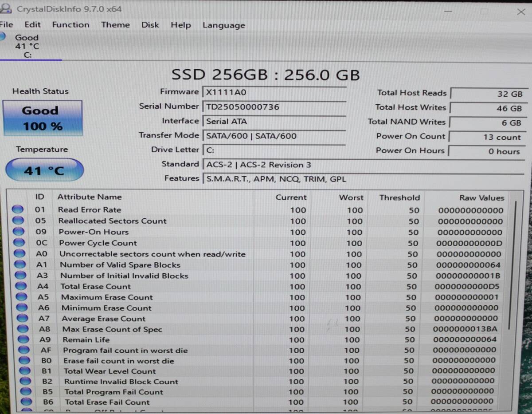
Task: Close the CrystalDiskInfo window
Action: (521, 12)
